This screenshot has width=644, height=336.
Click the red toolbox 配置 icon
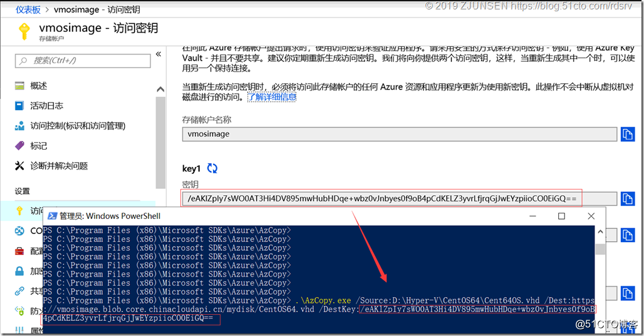(19, 251)
